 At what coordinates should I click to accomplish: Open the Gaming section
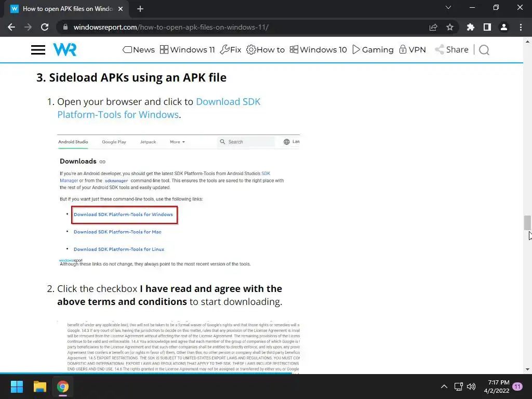point(373,50)
